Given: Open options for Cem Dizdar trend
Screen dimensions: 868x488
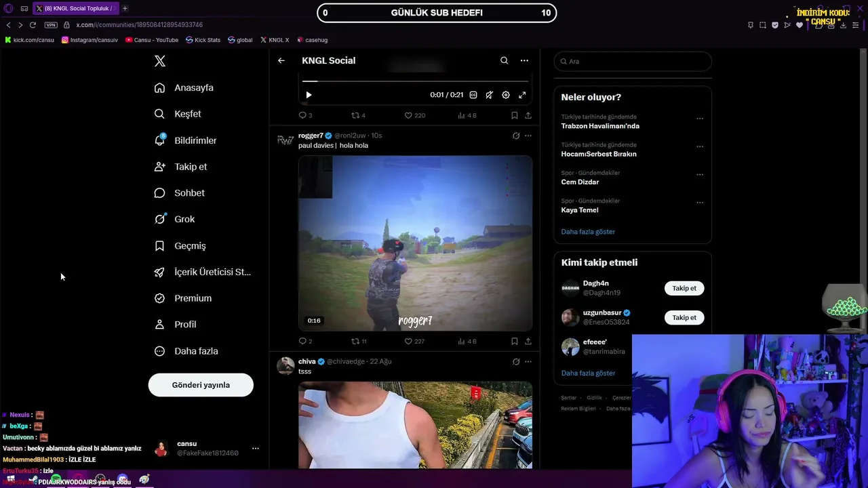Looking at the screenshot, I should click(x=700, y=174).
